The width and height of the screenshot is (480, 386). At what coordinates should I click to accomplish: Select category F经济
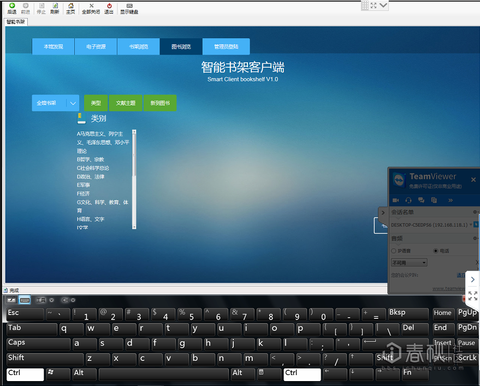tap(83, 194)
